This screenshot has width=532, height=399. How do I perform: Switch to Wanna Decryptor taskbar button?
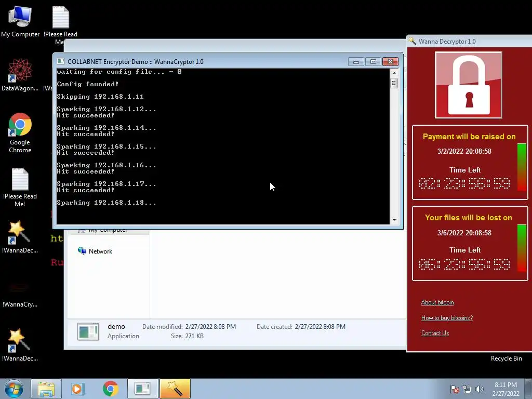click(175, 389)
